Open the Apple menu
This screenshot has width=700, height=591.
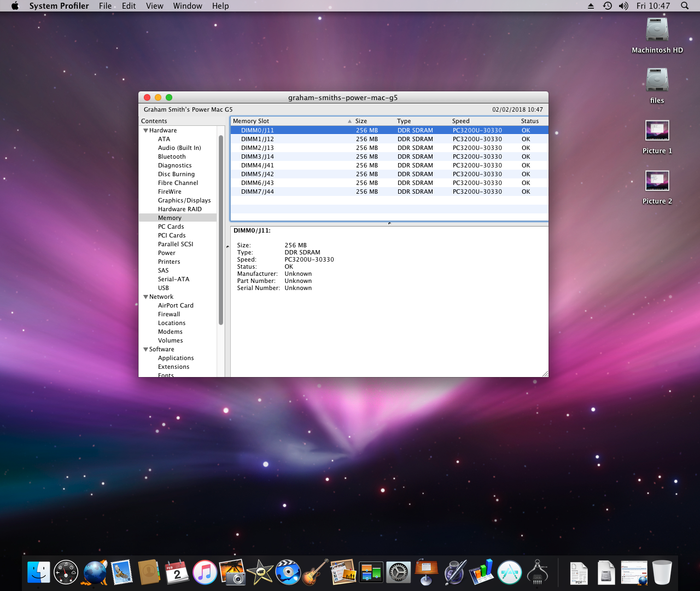tap(15, 6)
